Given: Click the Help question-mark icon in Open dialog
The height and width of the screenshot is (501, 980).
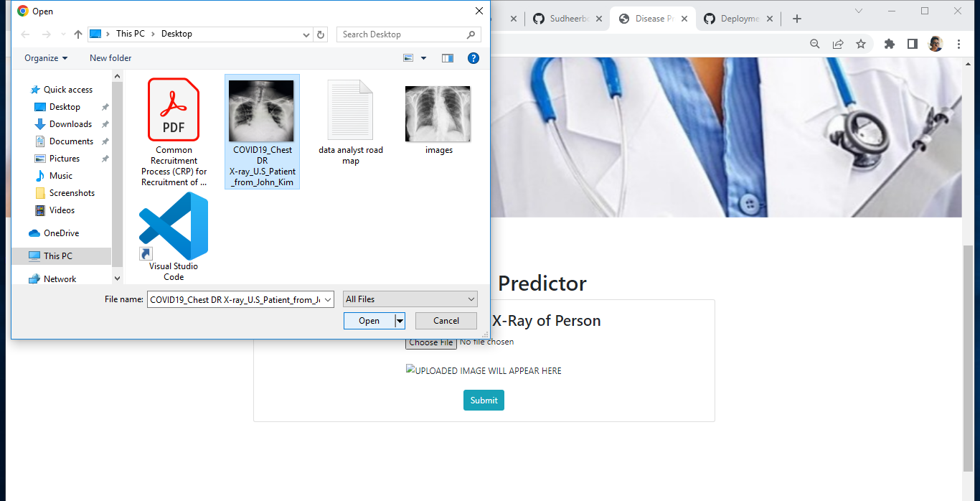Looking at the screenshot, I should (473, 58).
